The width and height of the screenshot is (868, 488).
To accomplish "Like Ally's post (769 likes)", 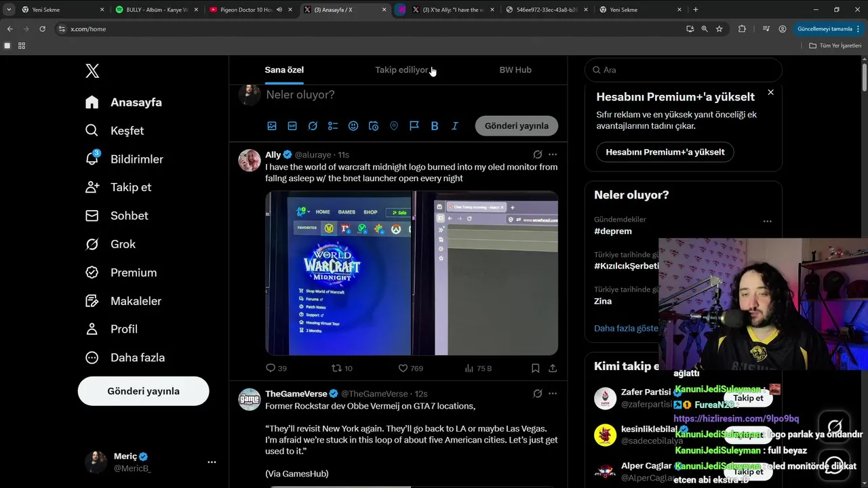I will coord(410,368).
